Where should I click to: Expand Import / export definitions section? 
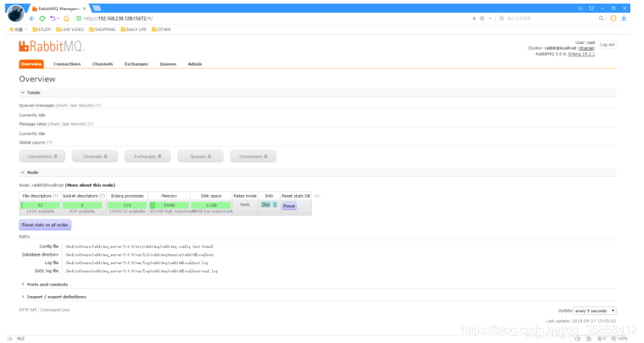[x=54, y=297]
